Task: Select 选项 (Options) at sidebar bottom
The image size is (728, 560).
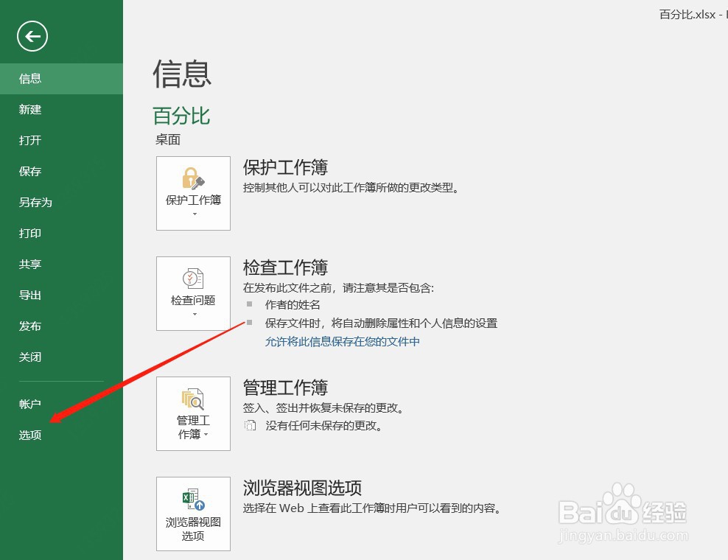Action: (x=29, y=435)
